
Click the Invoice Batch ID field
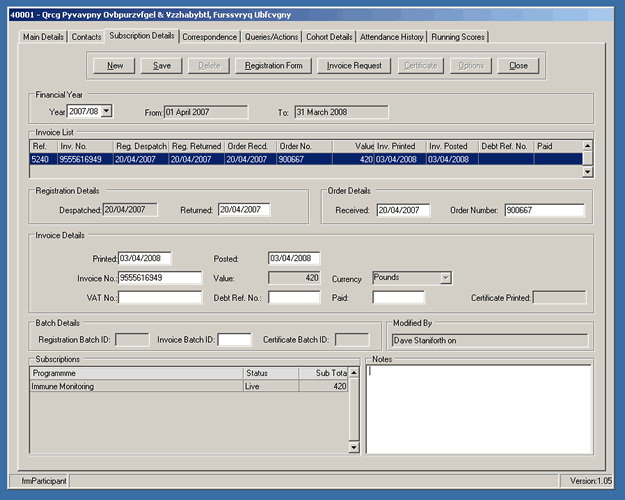[x=235, y=340]
